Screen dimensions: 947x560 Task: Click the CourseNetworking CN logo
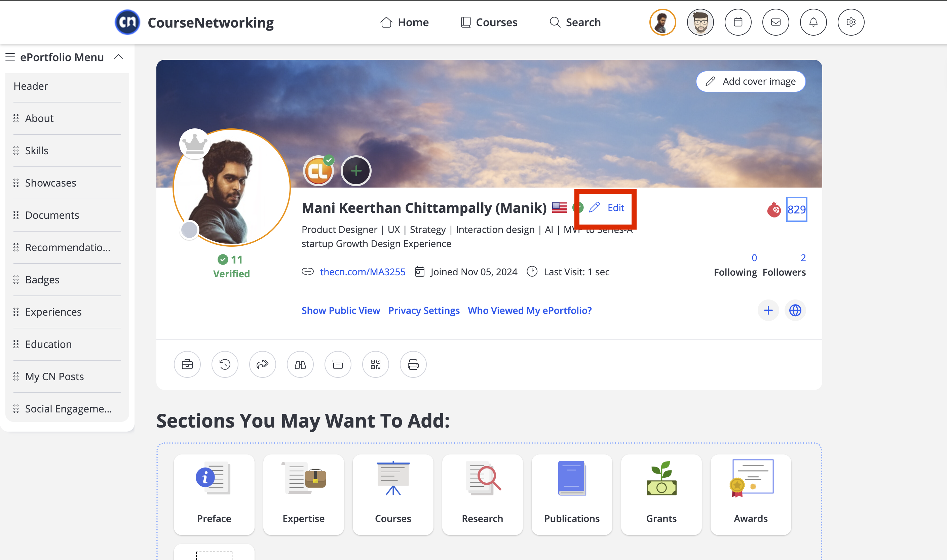point(127,22)
